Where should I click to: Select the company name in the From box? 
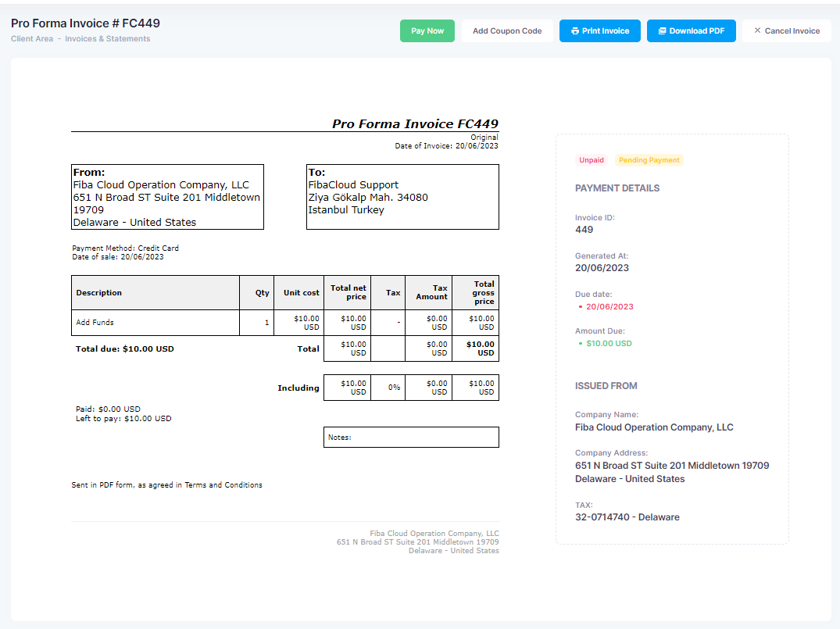pyautogui.click(x=161, y=185)
